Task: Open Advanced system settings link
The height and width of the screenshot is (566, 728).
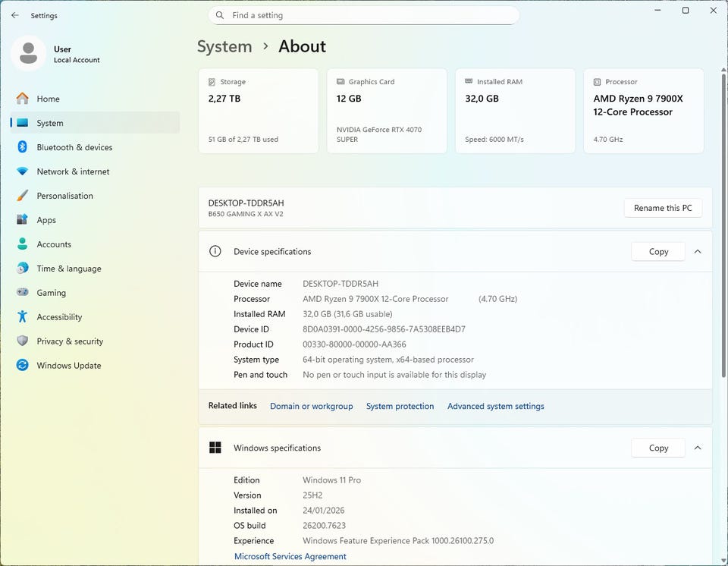Action: point(495,407)
